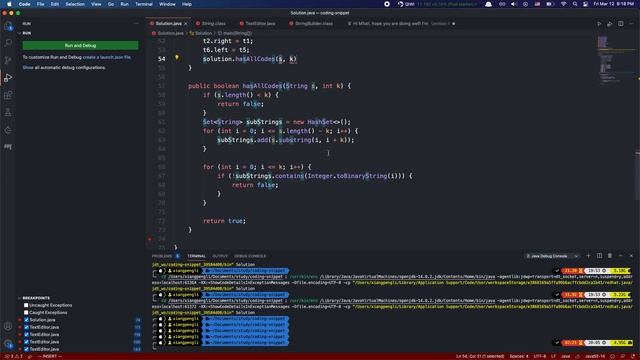Click the errors and warnings status item

click(13, 356)
